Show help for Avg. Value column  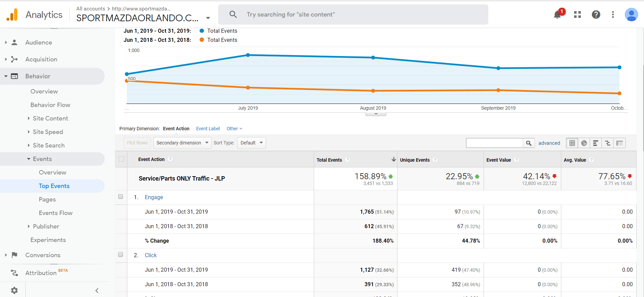coord(591,160)
